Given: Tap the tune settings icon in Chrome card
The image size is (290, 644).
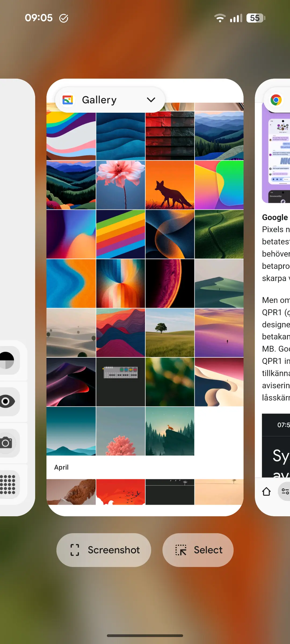Looking at the screenshot, I should pos(285,492).
